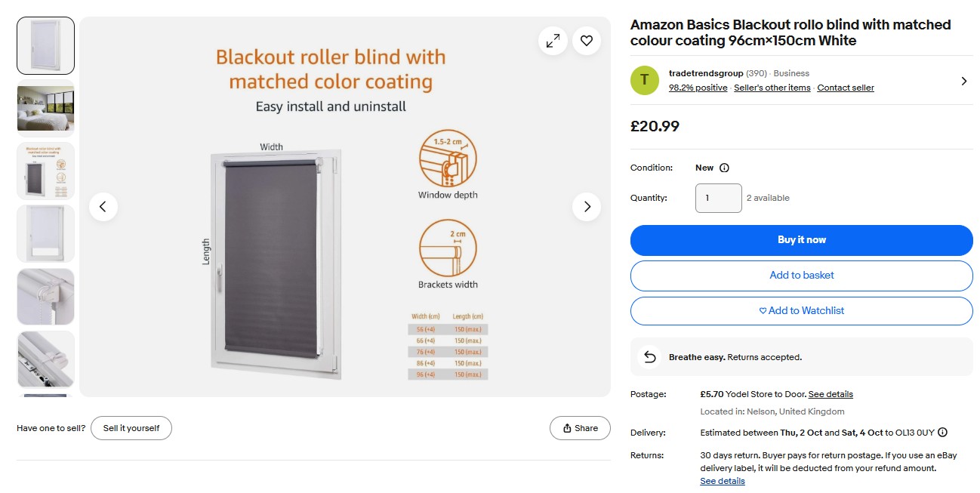Screen dimensions: 980x493
Task: Open the postage See details link
Action: click(x=831, y=394)
